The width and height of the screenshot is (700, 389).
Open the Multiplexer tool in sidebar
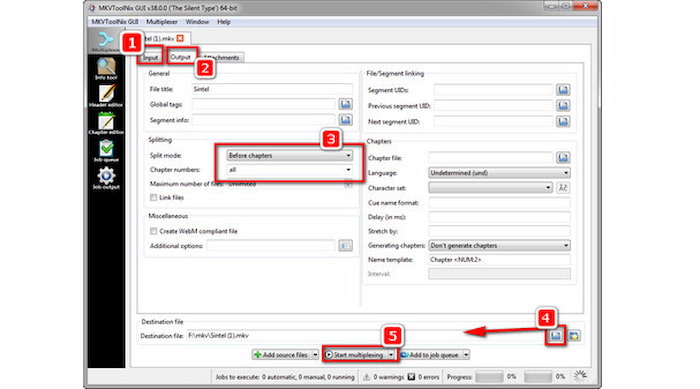pyautogui.click(x=106, y=42)
